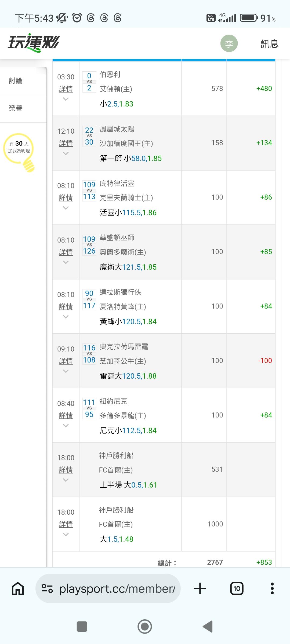The height and width of the screenshot is (644, 290).
Task: Open the tab switcher showing 10
Action: pos(237,589)
